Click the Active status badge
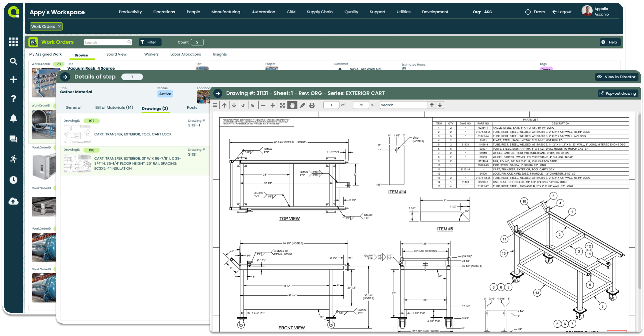 165,94
